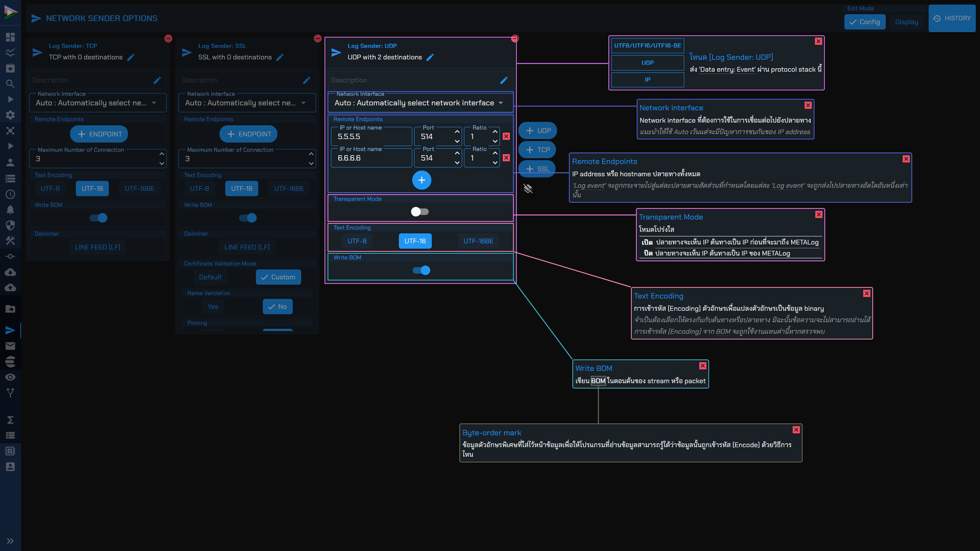Open the cloud upload icon in sidebar
980x551 pixels.
coord(10,287)
